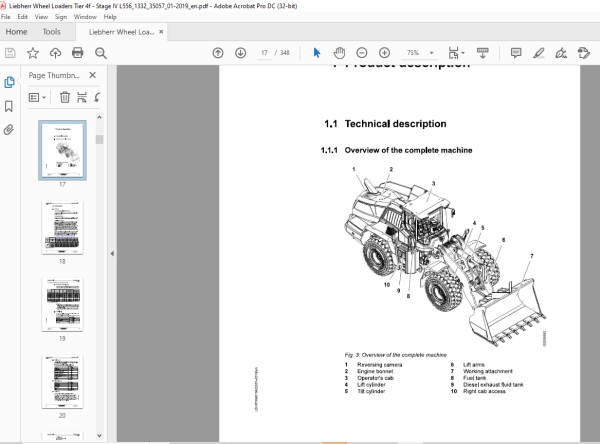Switch to the Tools tab
Viewport: 600px width, 444px height.
pos(52,32)
